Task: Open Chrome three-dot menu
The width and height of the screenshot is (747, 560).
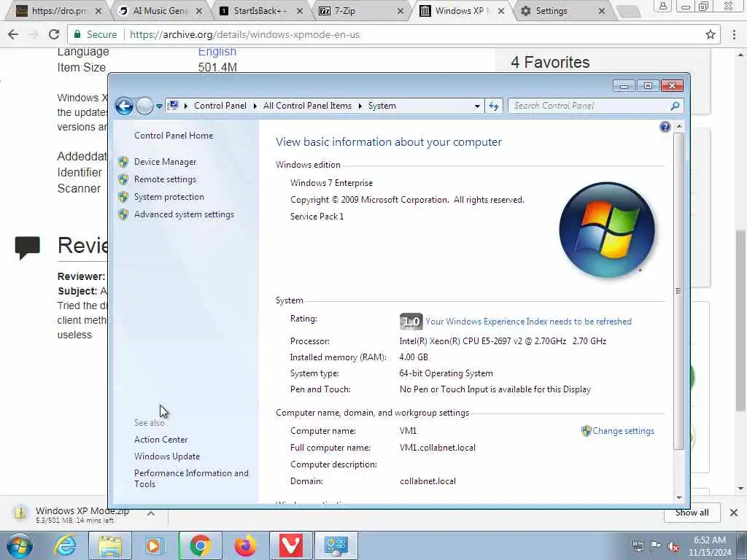Action: click(734, 34)
